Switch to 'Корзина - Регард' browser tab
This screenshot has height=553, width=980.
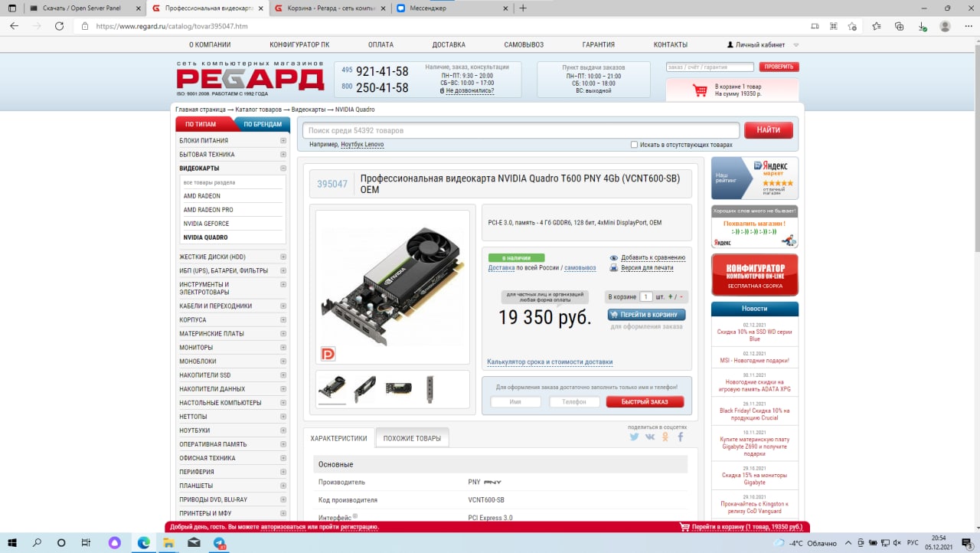[x=330, y=8]
